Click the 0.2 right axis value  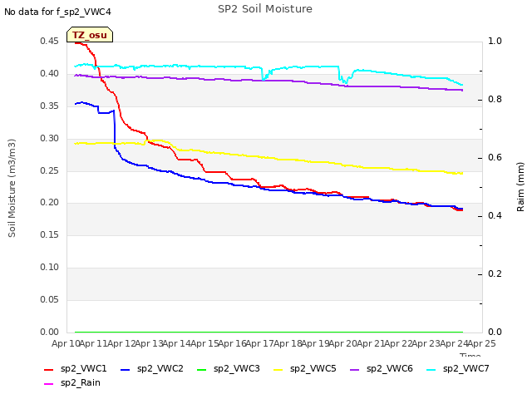click(x=495, y=274)
